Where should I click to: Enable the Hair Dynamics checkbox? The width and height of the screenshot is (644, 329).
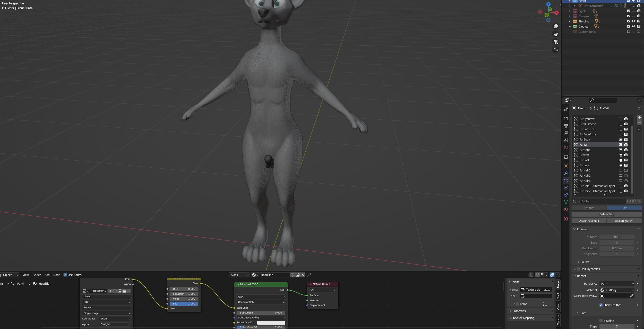pos(578,269)
